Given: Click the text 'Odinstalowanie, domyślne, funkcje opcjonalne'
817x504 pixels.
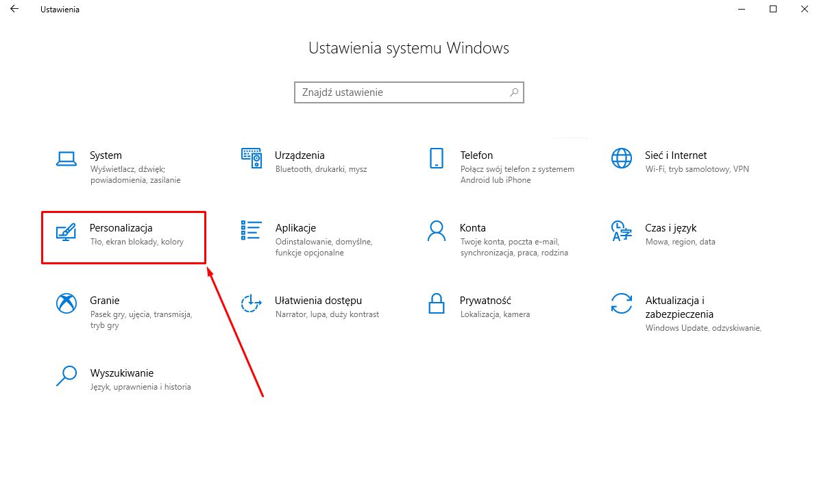Looking at the screenshot, I should [x=324, y=247].
